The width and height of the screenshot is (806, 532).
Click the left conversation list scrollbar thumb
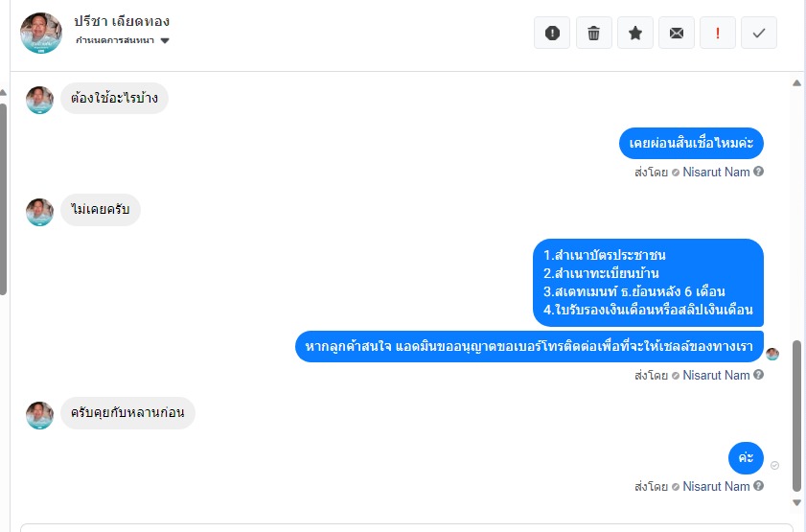tap(3, 199)
